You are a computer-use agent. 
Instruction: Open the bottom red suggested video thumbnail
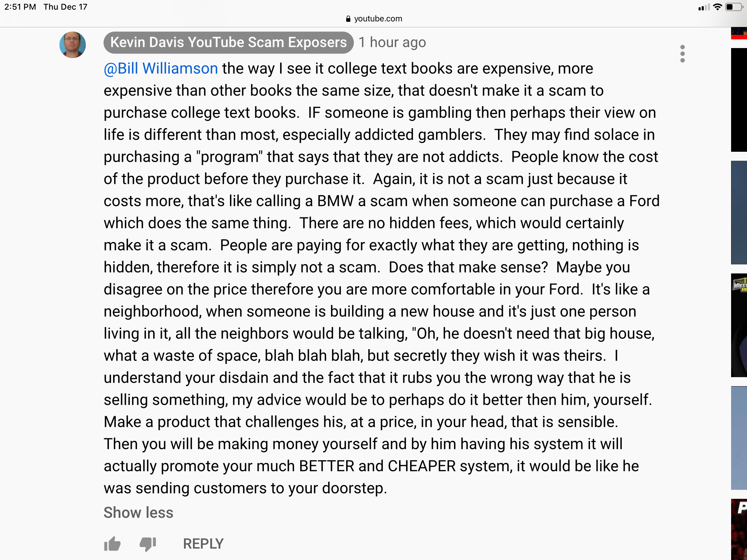point(739,529)
